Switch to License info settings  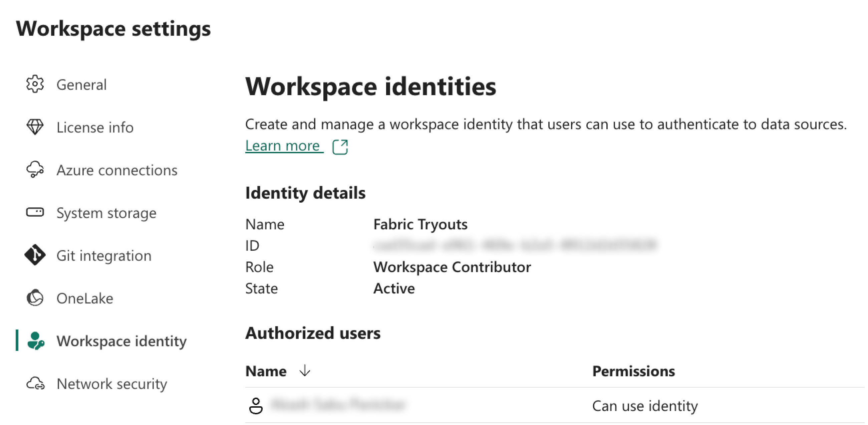pyautogui.click(x=95, y=128)
